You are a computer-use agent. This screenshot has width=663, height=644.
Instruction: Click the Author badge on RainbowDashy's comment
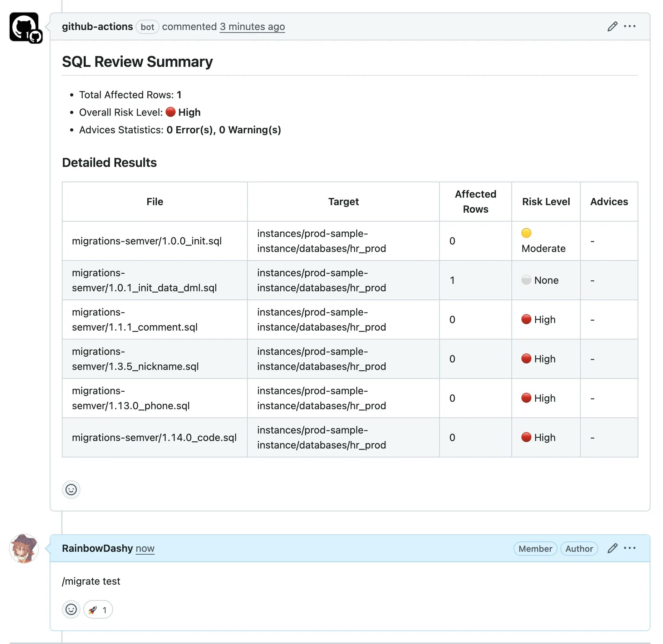point(579,549)
